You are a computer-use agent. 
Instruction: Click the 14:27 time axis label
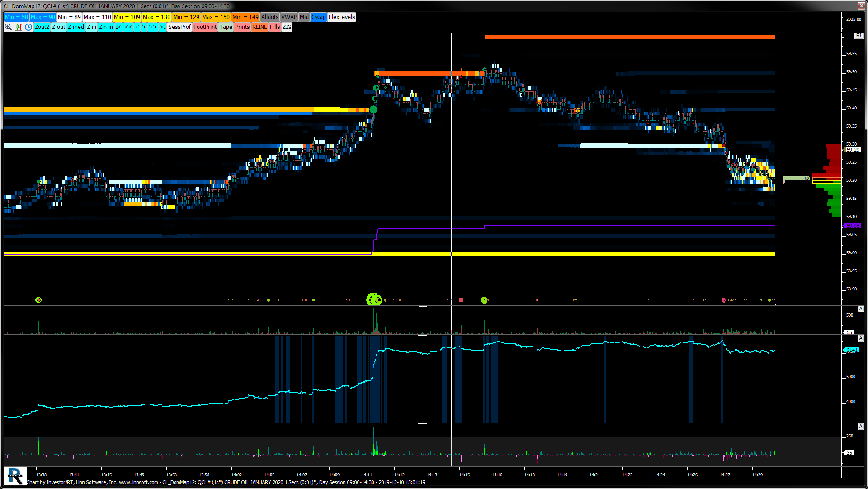(725, 475)
